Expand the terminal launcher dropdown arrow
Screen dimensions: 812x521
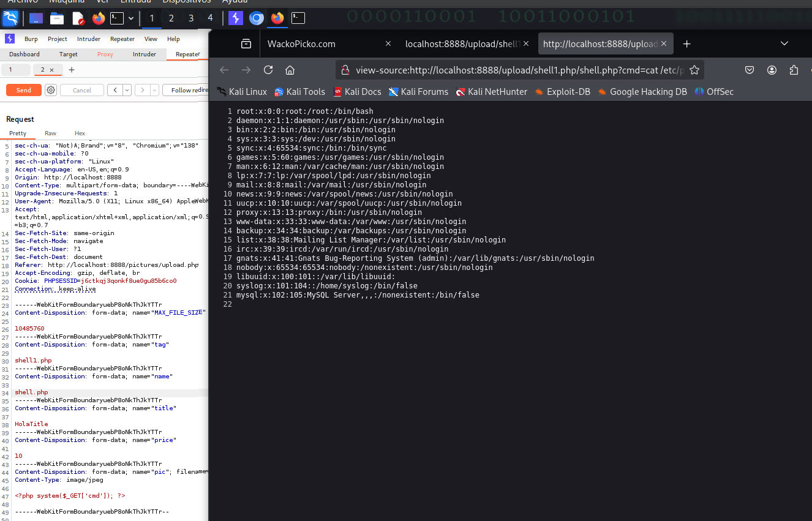coord(131,18)
